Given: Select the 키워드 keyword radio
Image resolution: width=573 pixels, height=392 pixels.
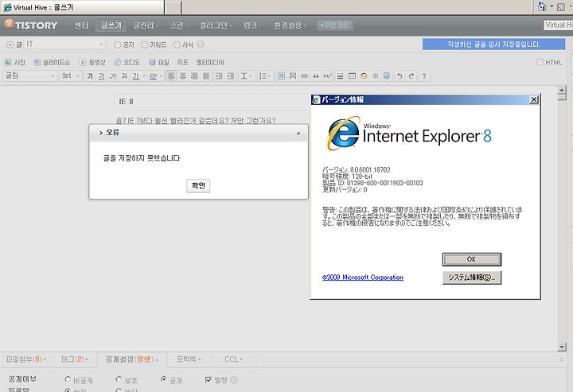Looking at the screenshot, I should tap(144, 45).
